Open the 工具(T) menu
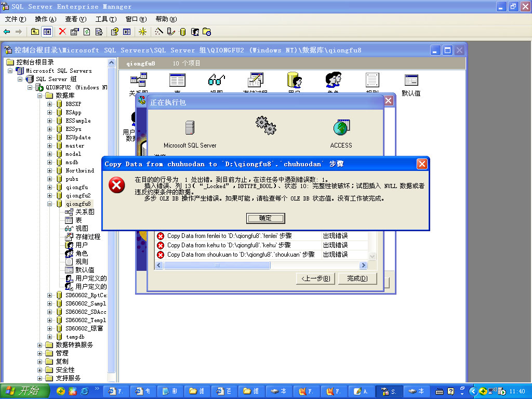The height and width of the screenshot is (399, 532). (x=106, y=19)
